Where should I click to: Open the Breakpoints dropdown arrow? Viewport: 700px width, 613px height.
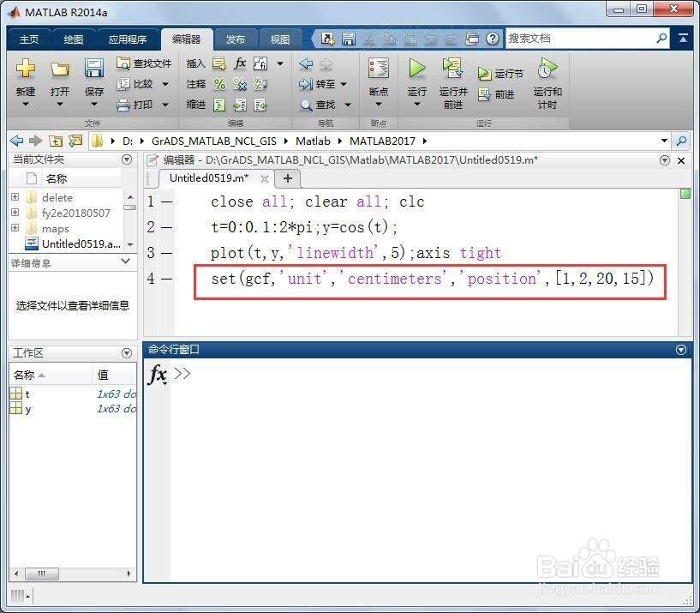[x=378, y=104]
